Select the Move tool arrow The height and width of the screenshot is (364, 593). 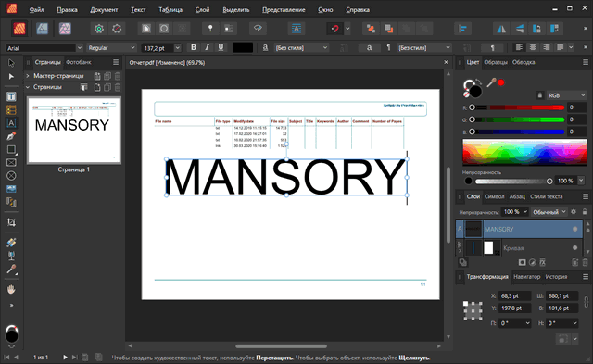pyautogui.click(x=11, y=63)
